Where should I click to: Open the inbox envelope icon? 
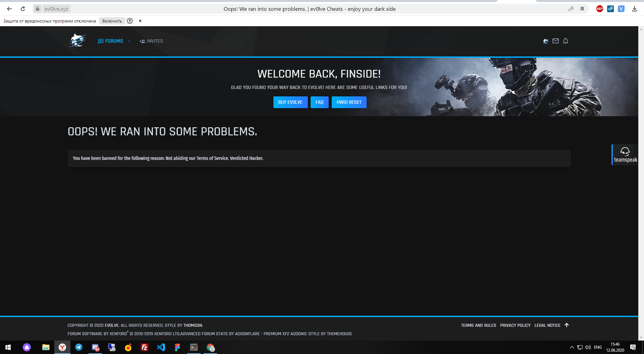coord(555,41)
